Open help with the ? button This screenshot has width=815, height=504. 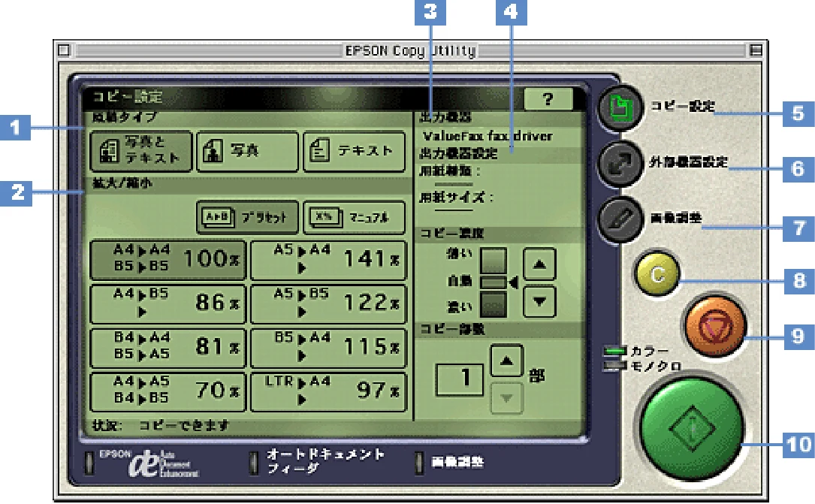pyautogui.click(x=548, y=98)
